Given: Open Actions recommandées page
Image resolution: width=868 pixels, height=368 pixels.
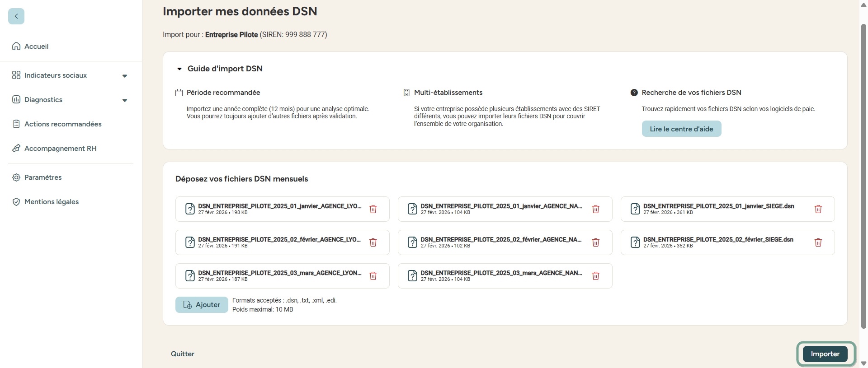Looking at the screenshot, I should (63, 124).
